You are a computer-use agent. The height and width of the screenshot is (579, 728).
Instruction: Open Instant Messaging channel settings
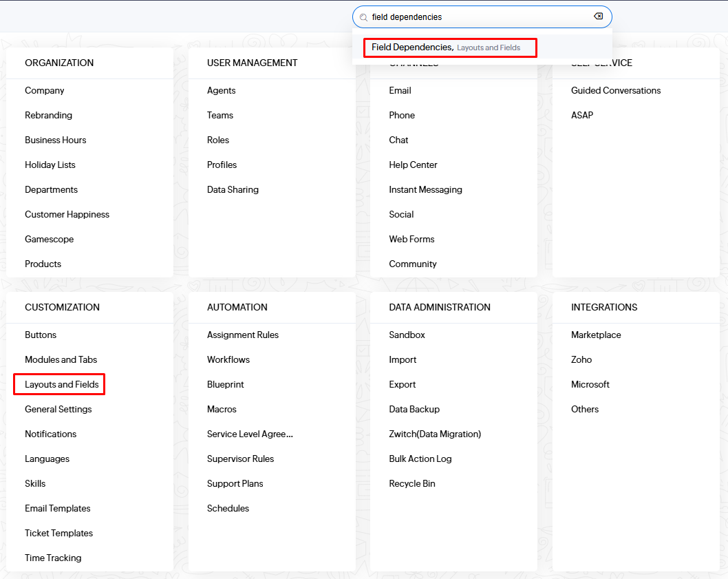point(425,189)
